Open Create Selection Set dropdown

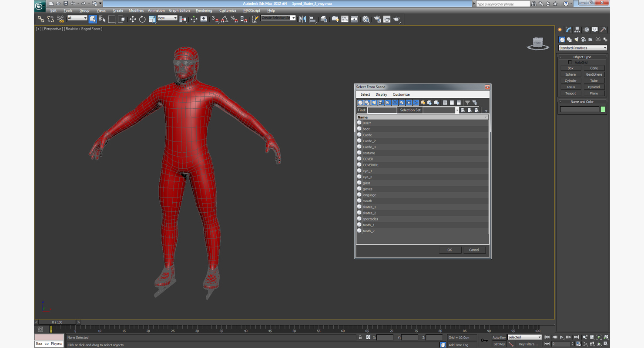(x=278, y=18)
